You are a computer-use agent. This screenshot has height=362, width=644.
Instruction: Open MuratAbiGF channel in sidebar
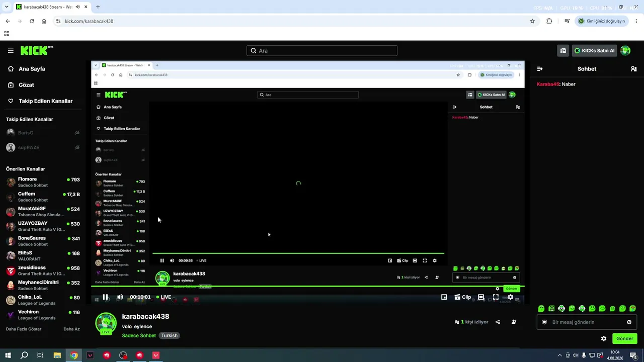(x=43, y=212)
